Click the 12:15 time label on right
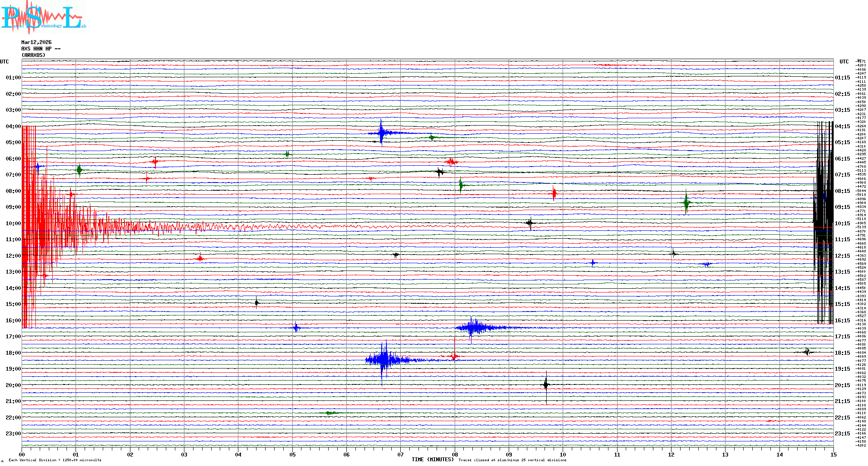This screenshot has height=466, width=868. click(x=842, y=256)
